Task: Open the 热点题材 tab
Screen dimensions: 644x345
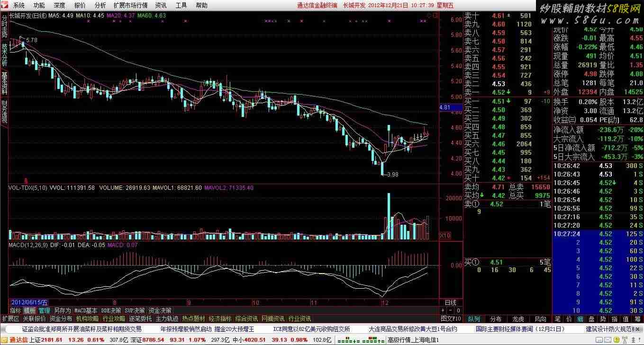Action: [x=193, y=318]
